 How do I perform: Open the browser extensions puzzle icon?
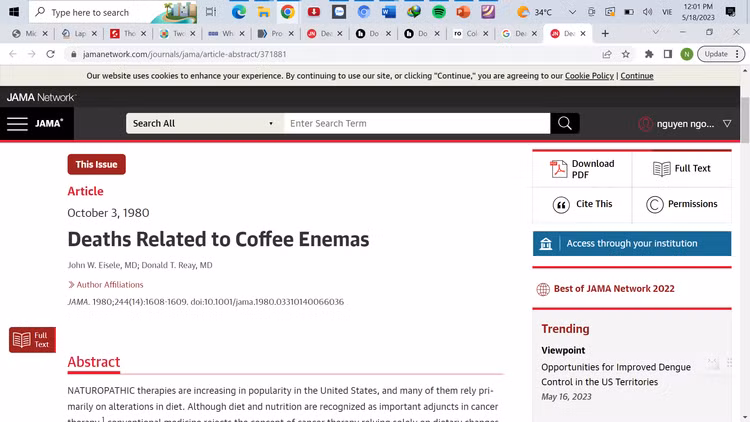click(x=648, y=54)
